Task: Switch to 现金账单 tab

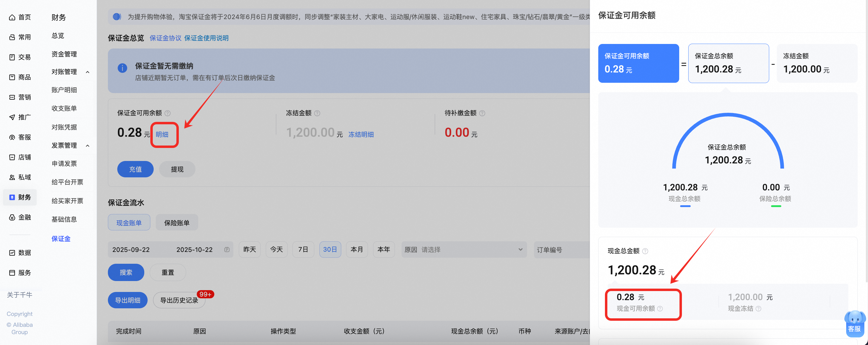Action: (129, 223)
